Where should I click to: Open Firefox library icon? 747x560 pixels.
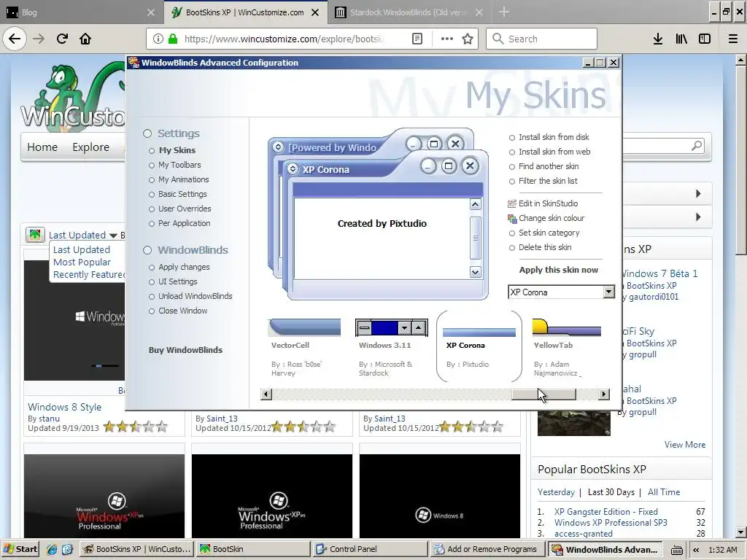681,39
